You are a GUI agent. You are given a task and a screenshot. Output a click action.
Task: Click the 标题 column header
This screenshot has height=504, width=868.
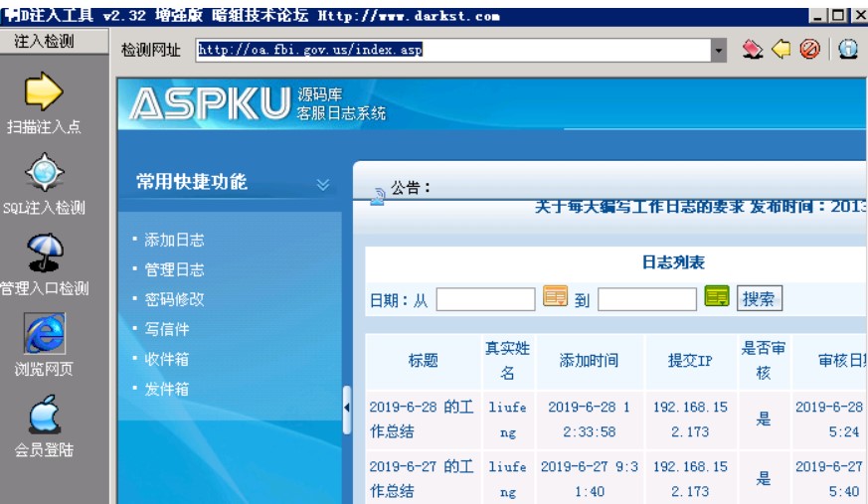pos(424,361)
